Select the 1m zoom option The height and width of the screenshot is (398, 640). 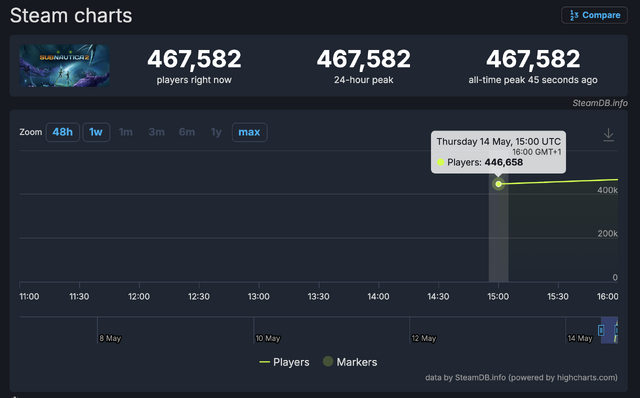pyautogui.click(x=126, y=132)
